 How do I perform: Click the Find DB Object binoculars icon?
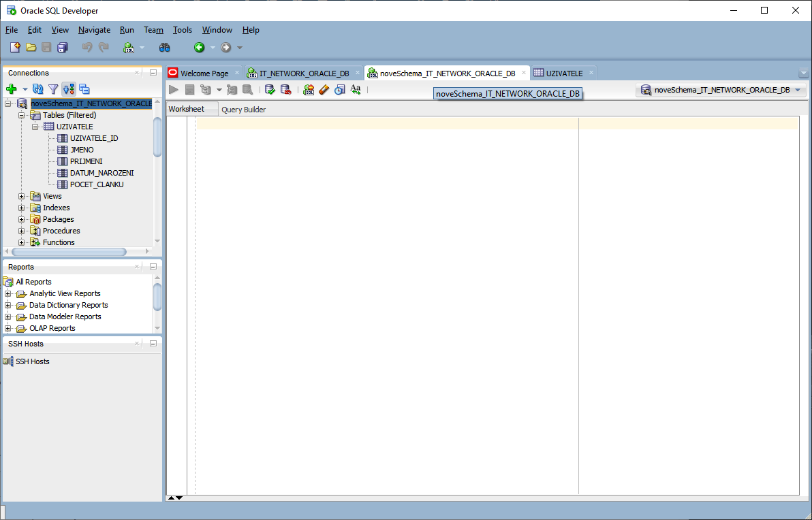tap(164, 48)
